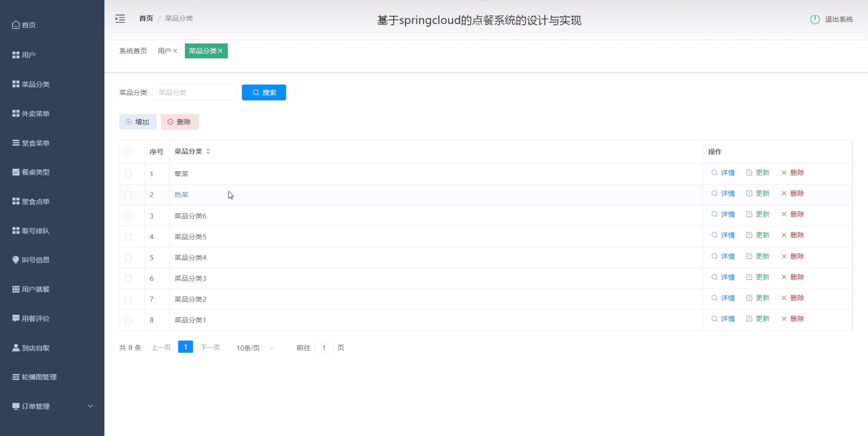View 详情 for 菜品分类6
The height and width of the screenshot is (436, 868).
click(723, 214)
